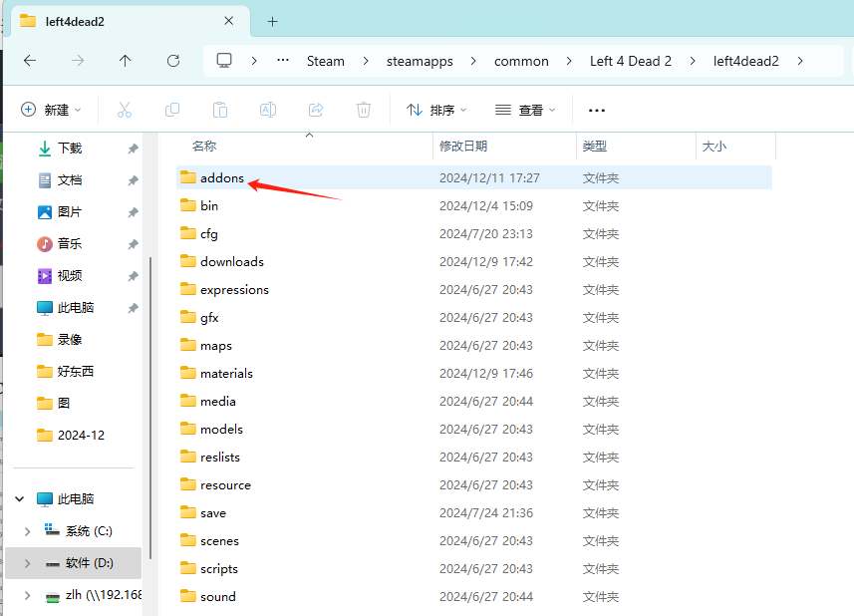
Task: Sort by 名称 column header
Action: click(x=203, y=146)
